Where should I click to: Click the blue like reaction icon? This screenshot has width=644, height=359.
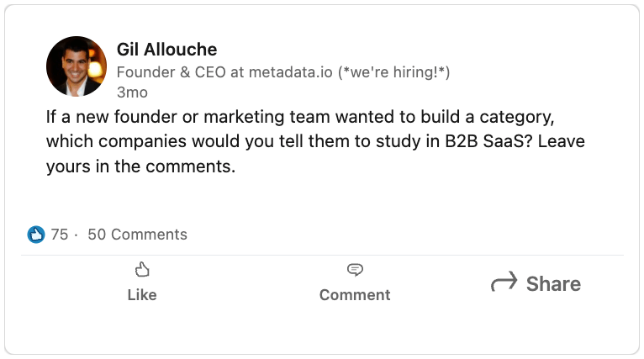(x=36, y=235)
